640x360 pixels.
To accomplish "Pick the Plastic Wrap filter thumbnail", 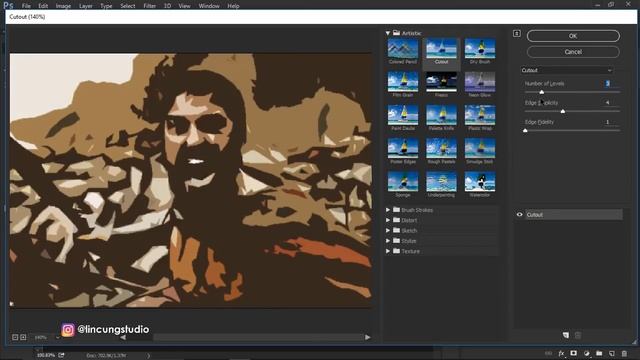I will point(480,116).
